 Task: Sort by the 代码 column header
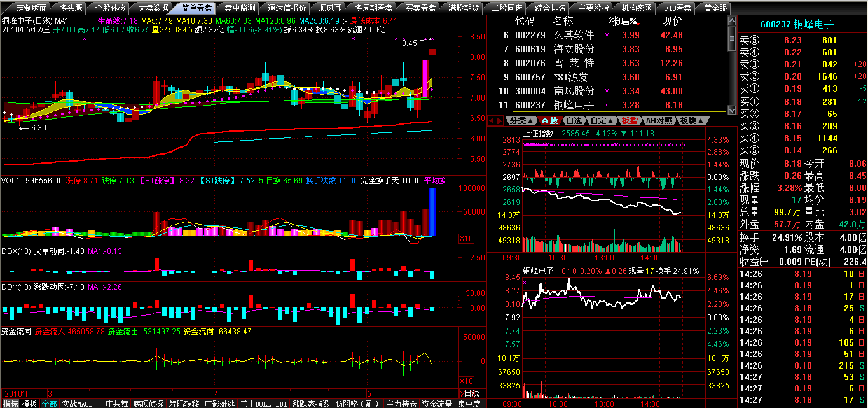pyautogui.click(x=525, y=22)
